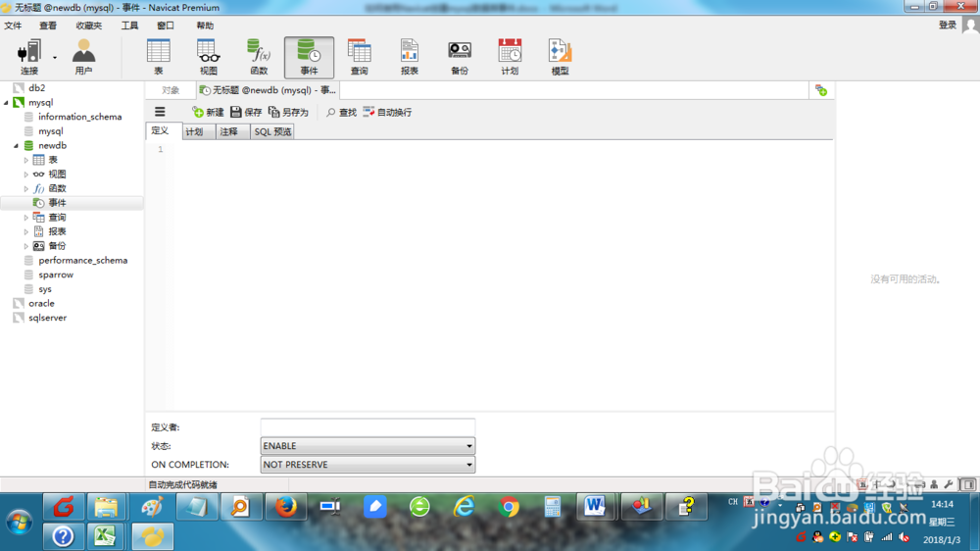Collapse the mysql connection tree node
This screenshot has height=551, width=980.
pyautogui.click(x=6, y=103)
